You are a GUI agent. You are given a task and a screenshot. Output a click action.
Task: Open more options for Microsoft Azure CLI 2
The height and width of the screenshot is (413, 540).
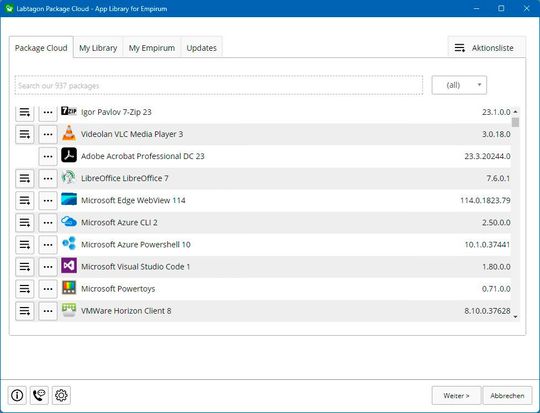[x=48, y=222]
